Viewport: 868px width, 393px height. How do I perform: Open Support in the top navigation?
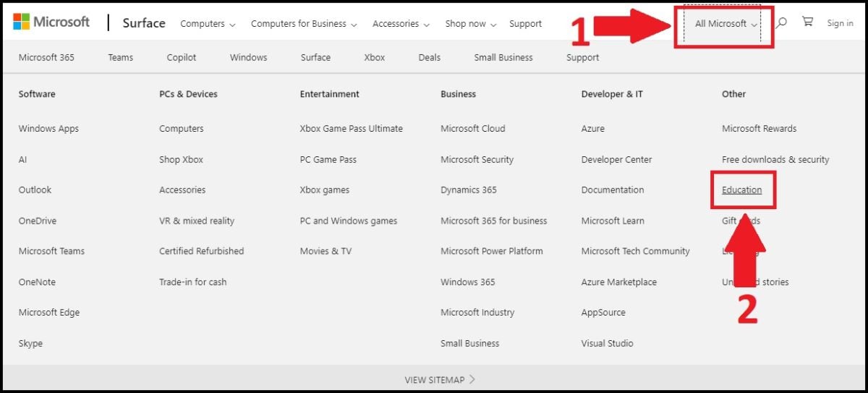525,24
